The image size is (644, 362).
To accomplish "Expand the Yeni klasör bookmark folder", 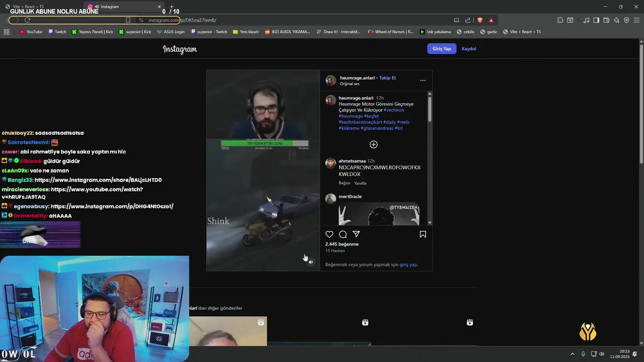I will pos(246,32).
